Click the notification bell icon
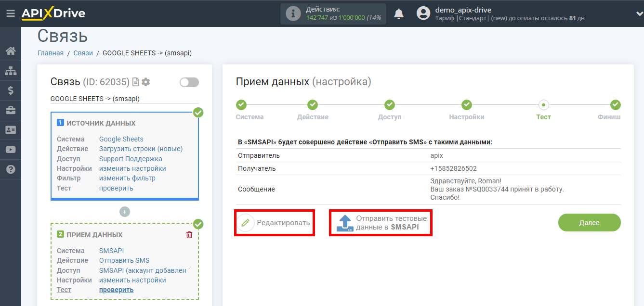This screenshot has width=644, height=306. (399, 13)
